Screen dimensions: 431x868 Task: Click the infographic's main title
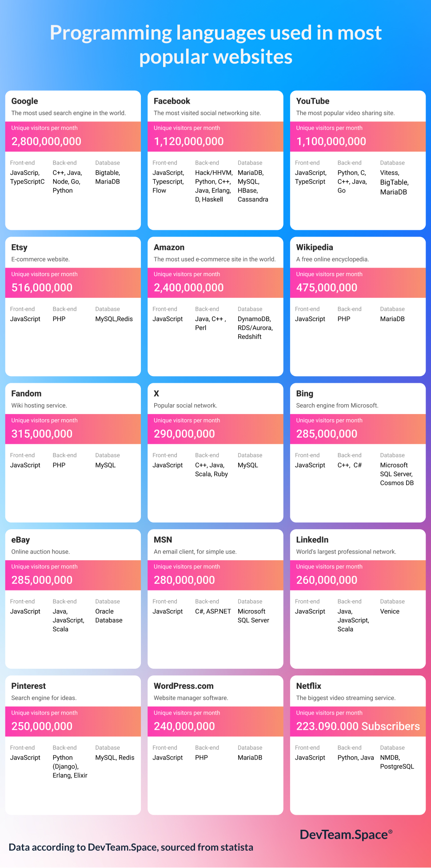pyautogui.click(x=215, y=44)
